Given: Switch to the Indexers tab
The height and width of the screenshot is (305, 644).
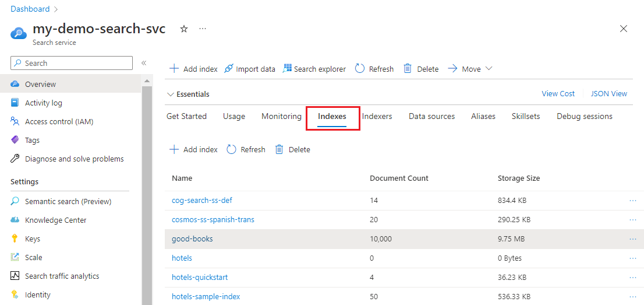Looking at the screenshot, I should point(377,116).
